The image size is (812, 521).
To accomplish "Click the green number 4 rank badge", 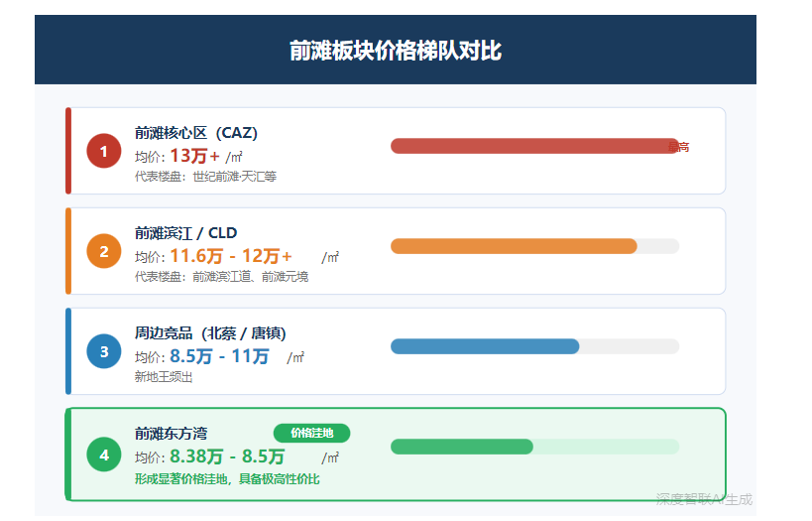I will pyautogui.click(x=103, y=455).
